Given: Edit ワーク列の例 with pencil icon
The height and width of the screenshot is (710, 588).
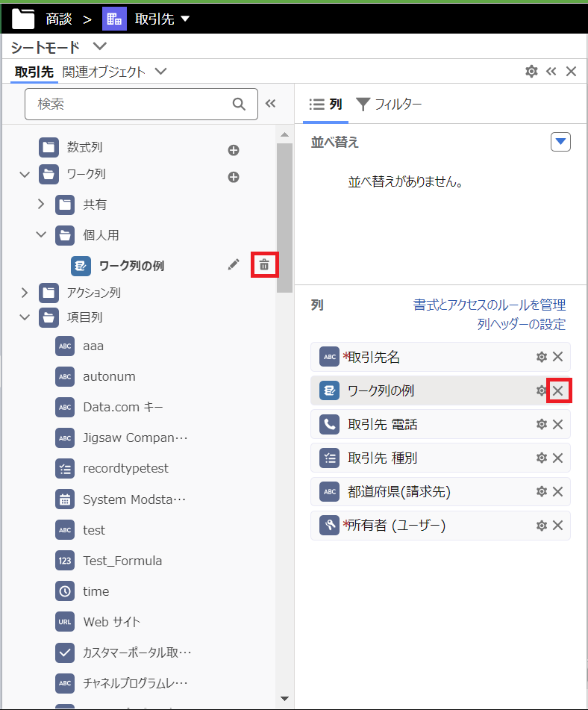Looking at the screenshot, I should point(234,265).
